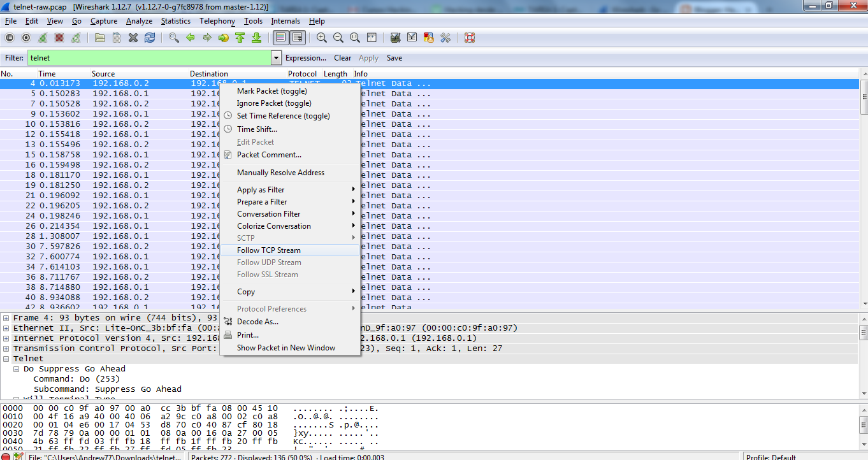
Task: Open a capture file via folder icon
Action: pos(100,38)
